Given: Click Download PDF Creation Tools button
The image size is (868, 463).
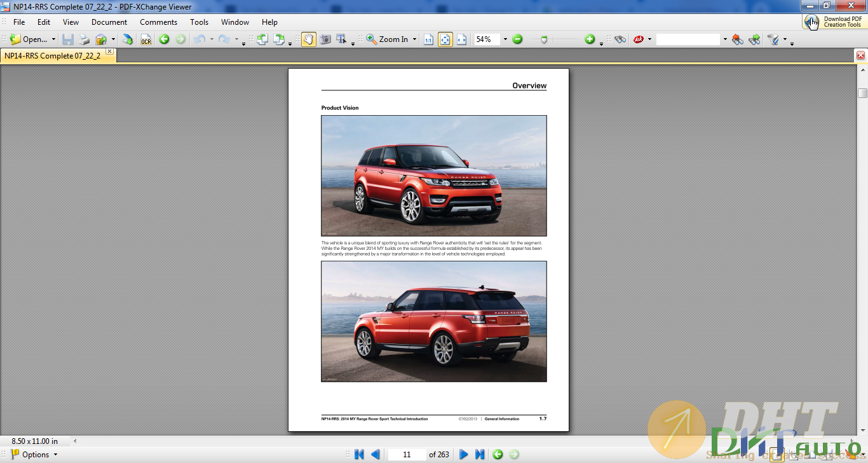Looking at the screenshot, I should [x=835, y=22].
